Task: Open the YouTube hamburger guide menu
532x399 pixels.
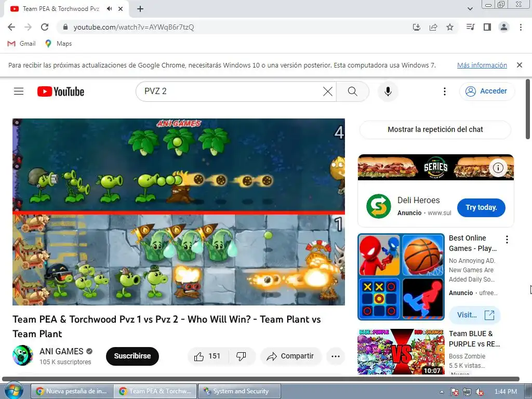Action: 19,91
